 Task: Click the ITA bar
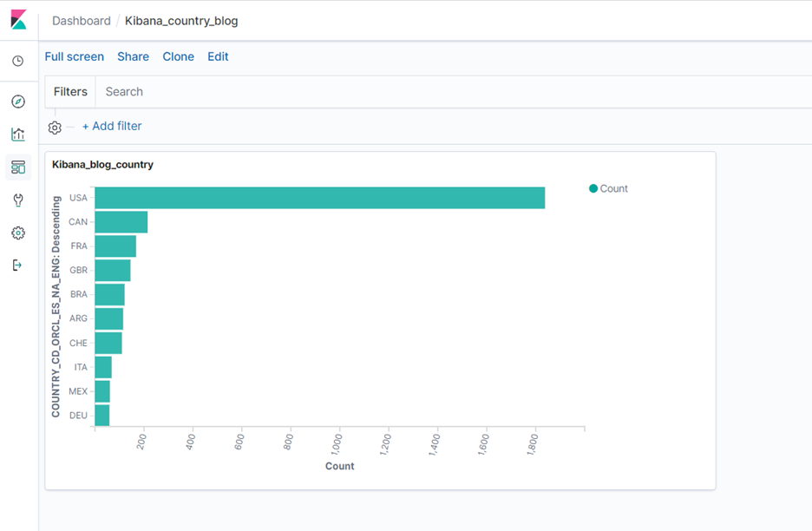103,367
